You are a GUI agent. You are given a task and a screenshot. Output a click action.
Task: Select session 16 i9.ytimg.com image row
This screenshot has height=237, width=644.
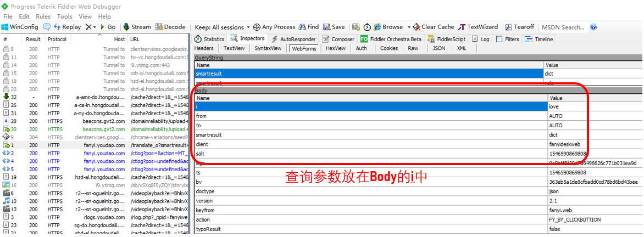point(95,185)
